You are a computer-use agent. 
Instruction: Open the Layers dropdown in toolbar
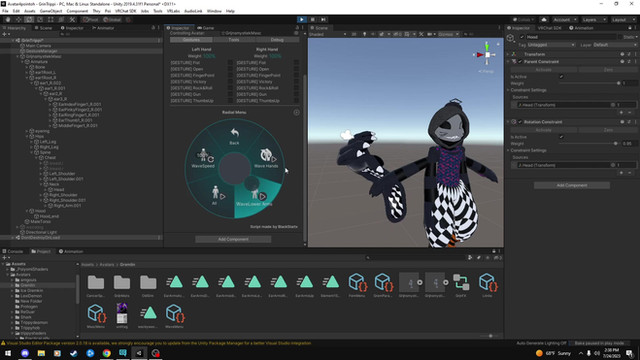tap(594, 20)
